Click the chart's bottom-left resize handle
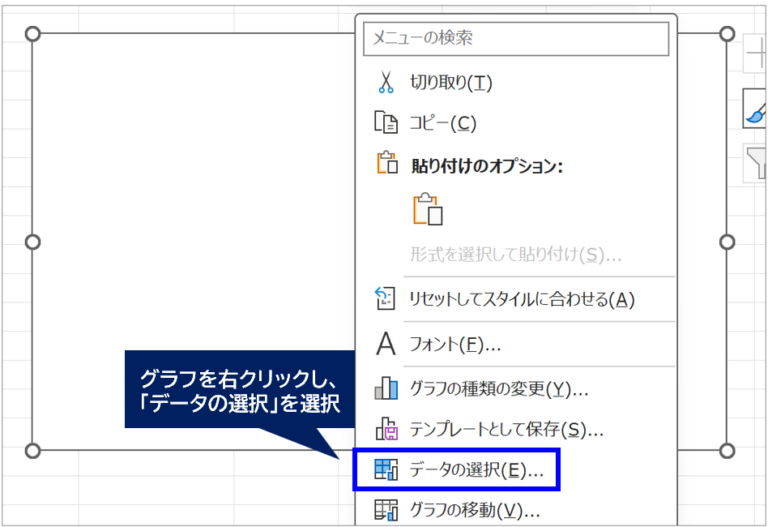The height and width of the screenshot is (527, 768). pyautogui.click(x=32, y=451)
